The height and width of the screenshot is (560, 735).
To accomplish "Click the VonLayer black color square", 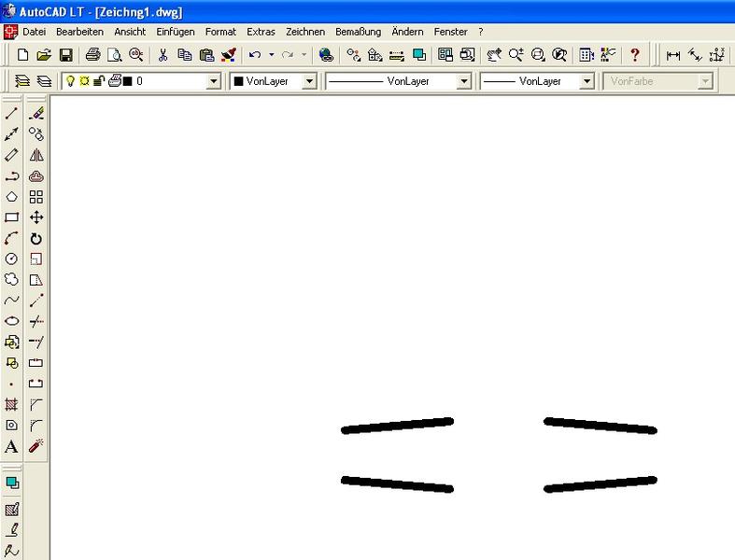I will tap(238, 81).
